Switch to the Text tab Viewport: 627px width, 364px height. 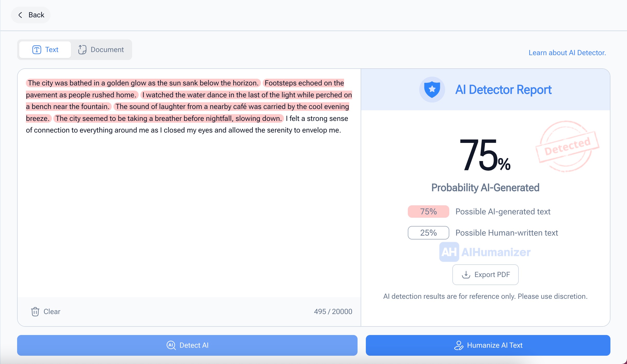pyautogui.click(x=45, y=50)
